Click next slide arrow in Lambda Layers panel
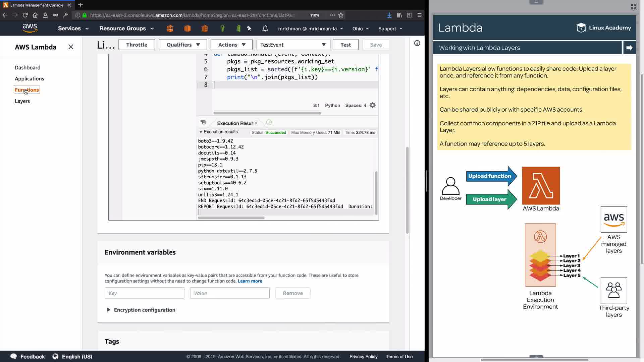 point(629,48)
